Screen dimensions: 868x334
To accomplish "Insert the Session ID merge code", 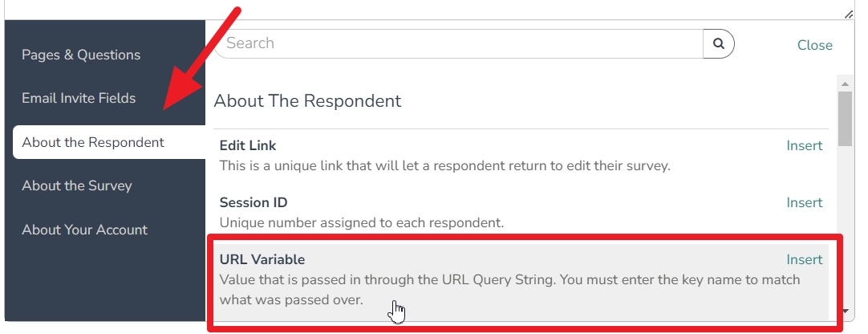I will (x=805, y=202).
